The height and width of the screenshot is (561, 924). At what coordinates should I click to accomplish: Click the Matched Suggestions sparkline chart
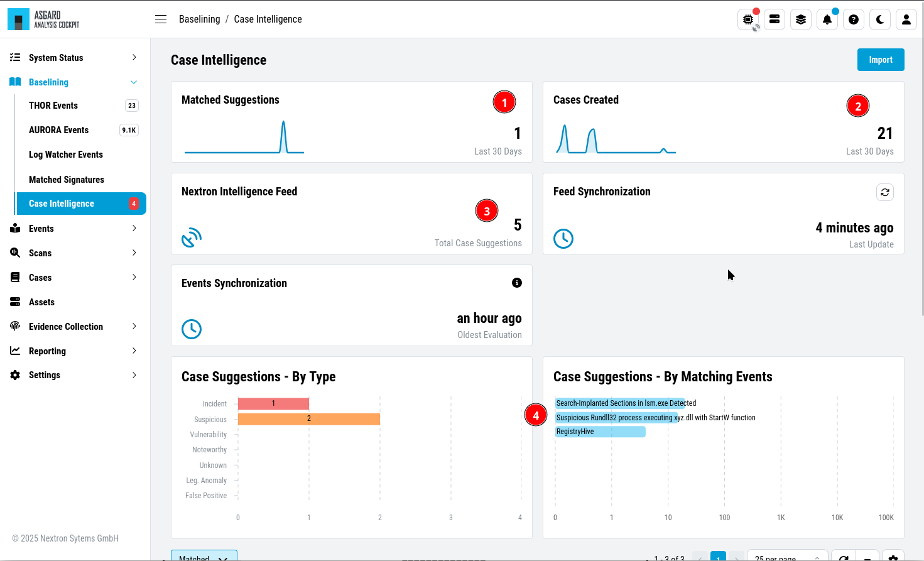coord(244,137)
